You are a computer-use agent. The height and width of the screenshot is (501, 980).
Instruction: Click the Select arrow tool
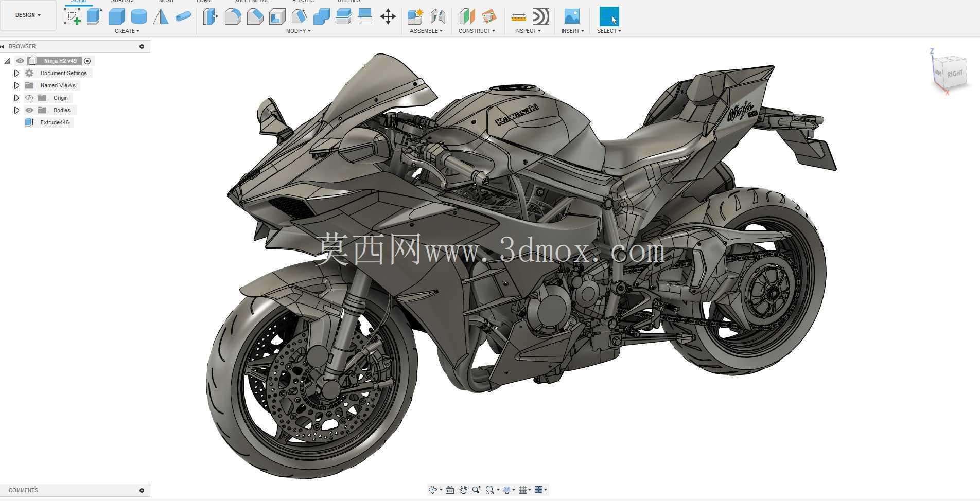609,16
